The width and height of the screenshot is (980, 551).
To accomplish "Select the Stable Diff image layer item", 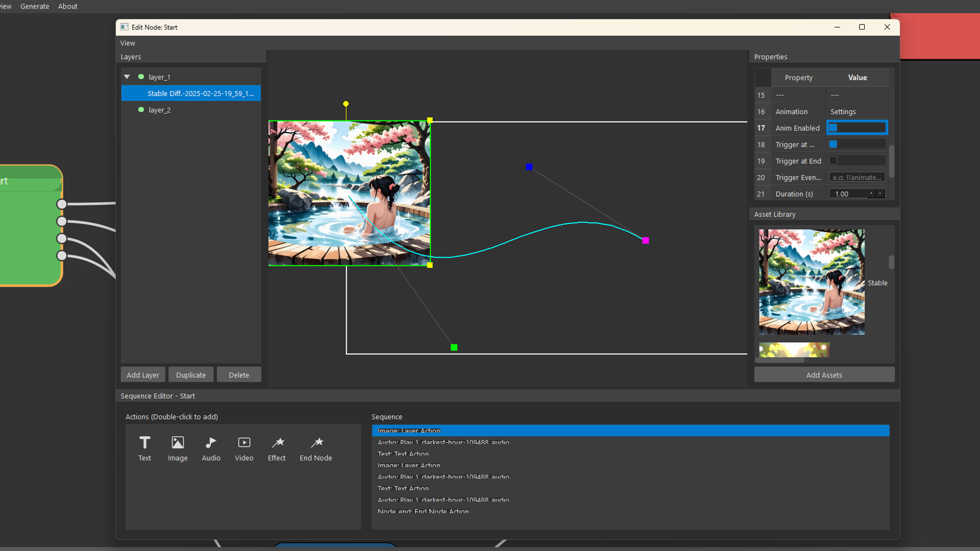I will coord(191,93).
